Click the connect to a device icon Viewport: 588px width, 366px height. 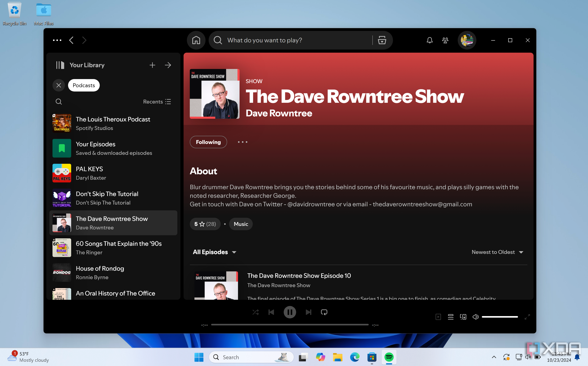tap(463, 317)
